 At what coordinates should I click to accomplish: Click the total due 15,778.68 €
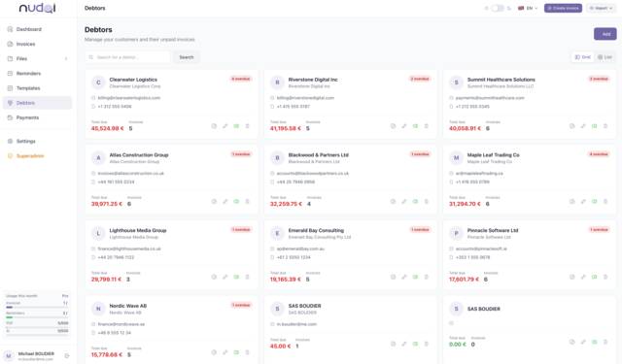107,354
